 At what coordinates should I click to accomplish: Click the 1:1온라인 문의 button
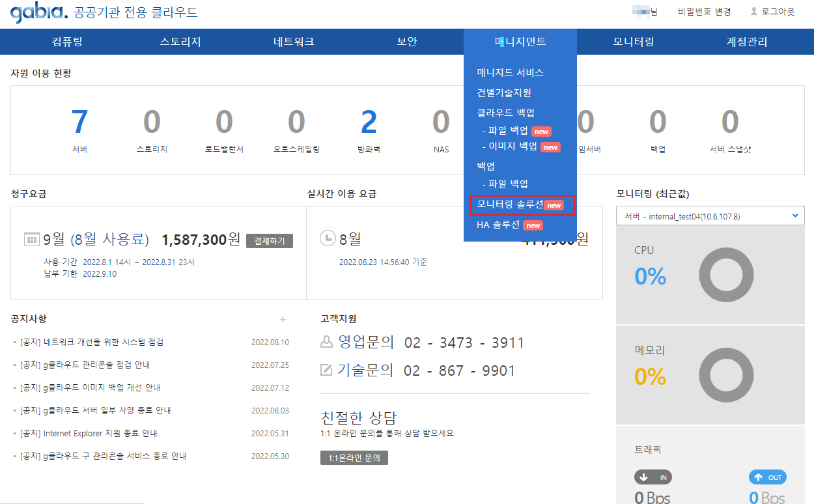(x=354, y=458)
